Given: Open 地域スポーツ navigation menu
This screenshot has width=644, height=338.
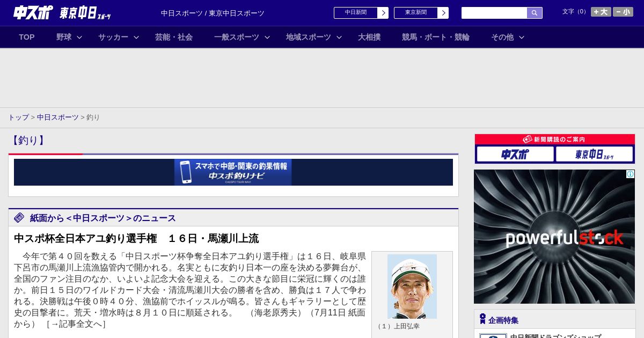Looking at the screenshot, I should 309,37.
